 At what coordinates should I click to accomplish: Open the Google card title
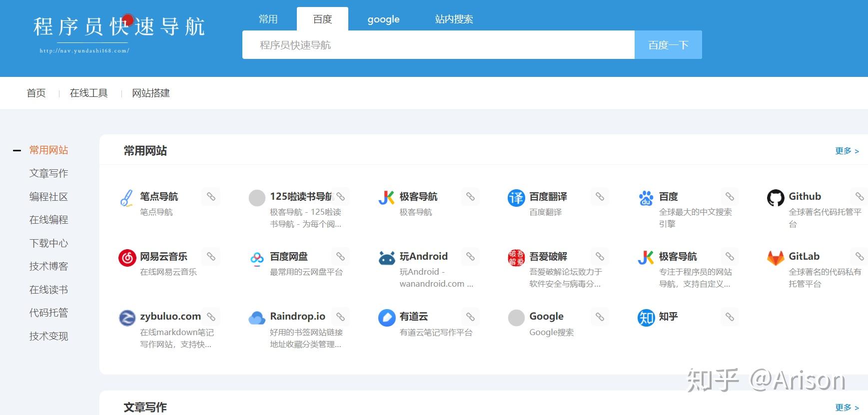click(x=546, y=316)
